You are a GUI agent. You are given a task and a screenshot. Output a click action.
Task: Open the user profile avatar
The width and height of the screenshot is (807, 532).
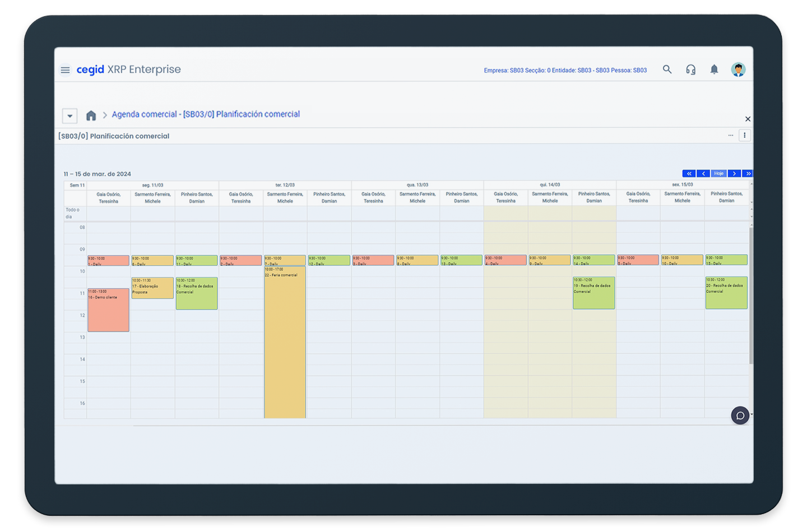738,69
